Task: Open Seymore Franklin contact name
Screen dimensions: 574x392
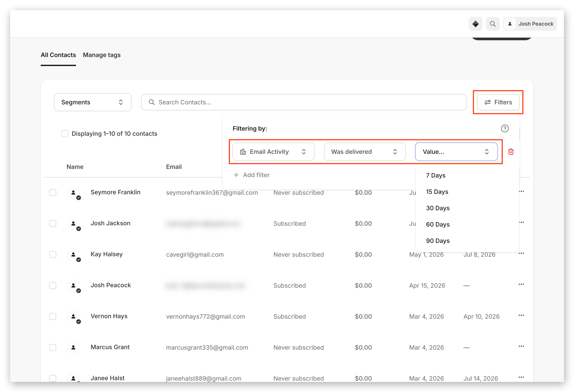Action: tap(115, 192)
